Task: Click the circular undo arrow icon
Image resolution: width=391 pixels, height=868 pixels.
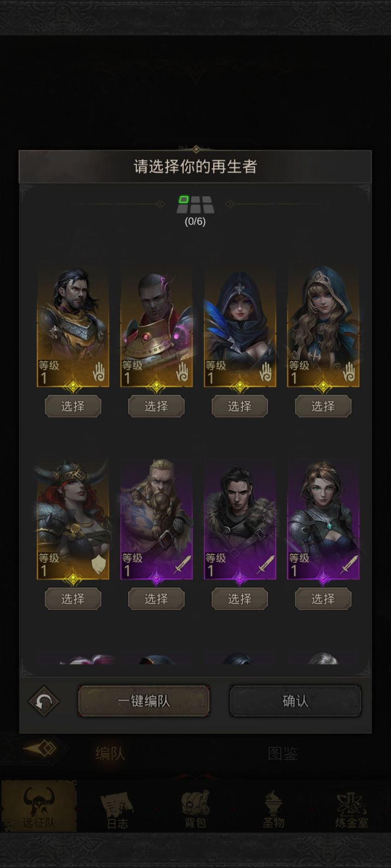Action: coord(44,701)
